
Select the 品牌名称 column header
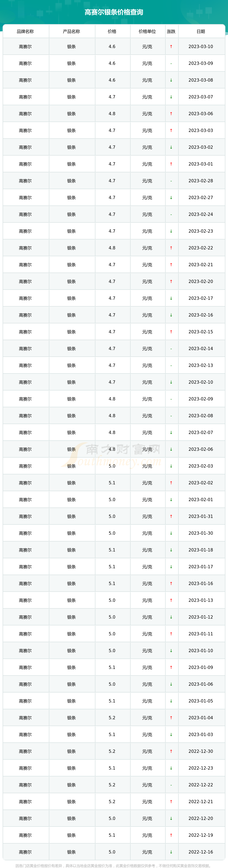pyautogui.click(x=25, y=31)
